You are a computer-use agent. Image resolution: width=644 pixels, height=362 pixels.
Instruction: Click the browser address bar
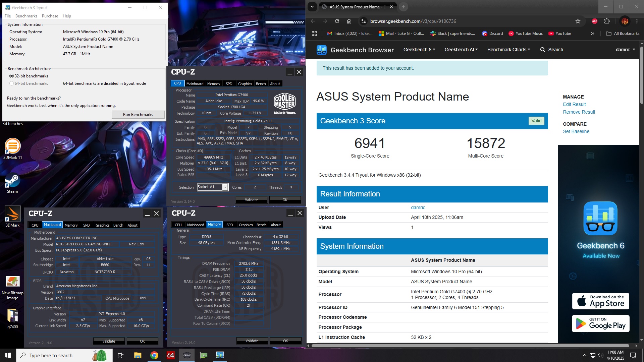[470, 21]
